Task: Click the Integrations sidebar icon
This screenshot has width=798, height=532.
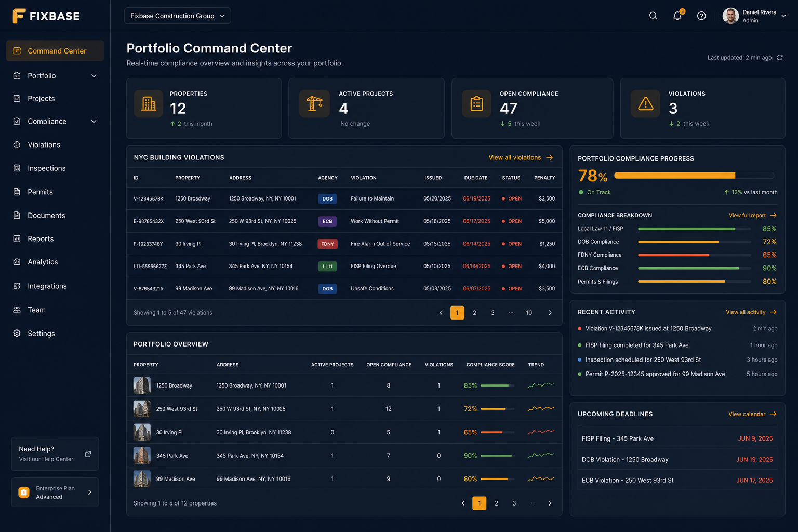Action: click(x=17, y=286)
